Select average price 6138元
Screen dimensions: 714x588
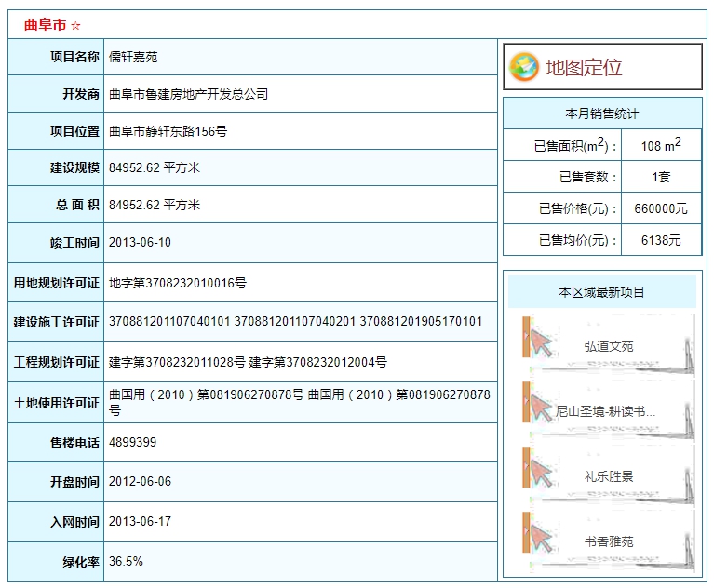click(x=661, y=240)
